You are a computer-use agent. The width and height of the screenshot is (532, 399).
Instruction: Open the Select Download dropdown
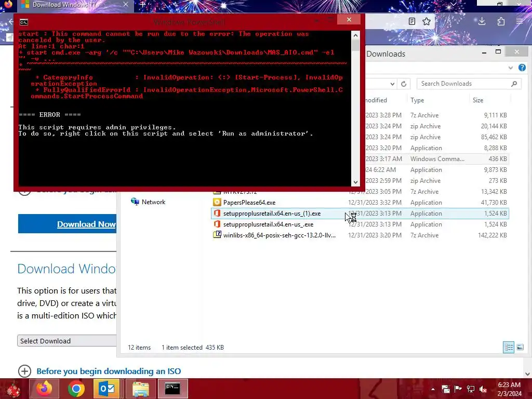pyautogui.click(x=67, y=341)
